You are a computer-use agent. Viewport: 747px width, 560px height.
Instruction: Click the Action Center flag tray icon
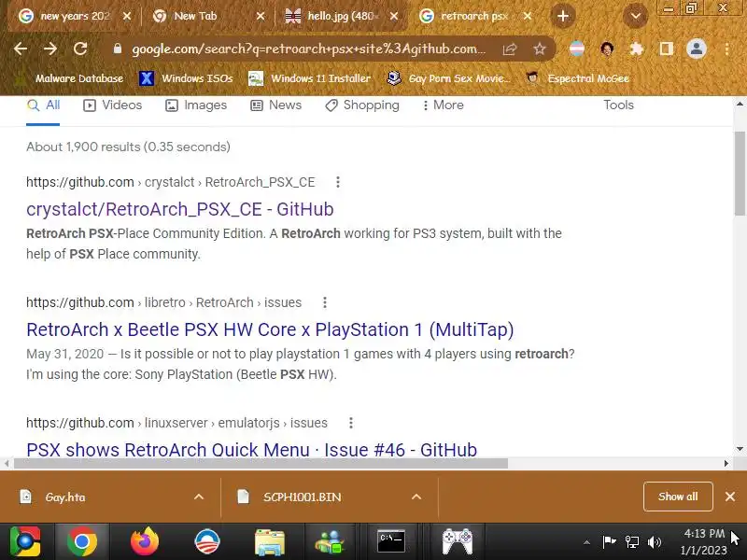point(609,542)
